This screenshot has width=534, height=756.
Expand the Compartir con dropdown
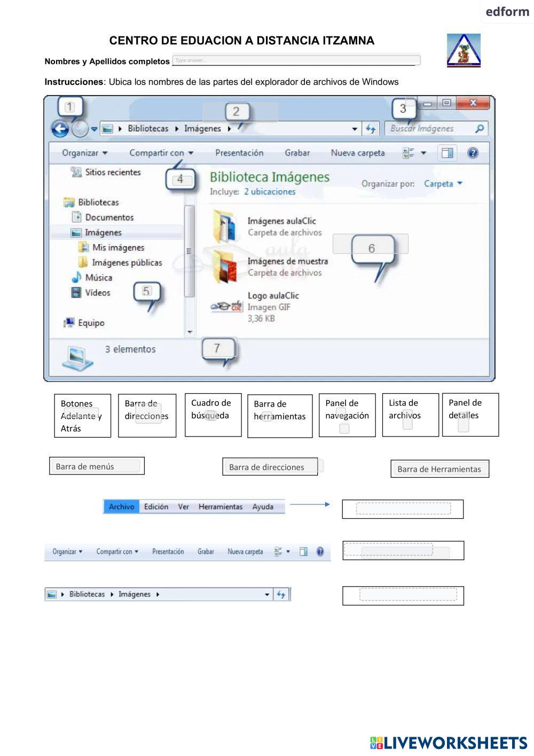pyautogui.click(x=161, y=153)
